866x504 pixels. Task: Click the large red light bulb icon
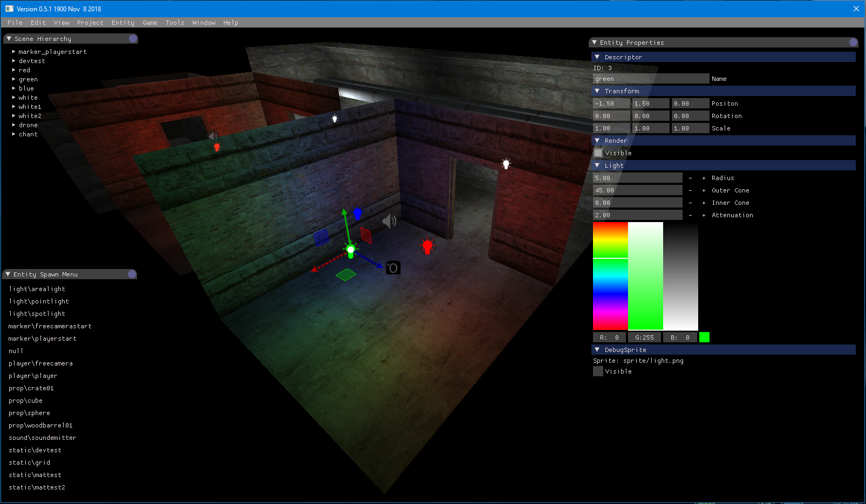coord(427,246)
